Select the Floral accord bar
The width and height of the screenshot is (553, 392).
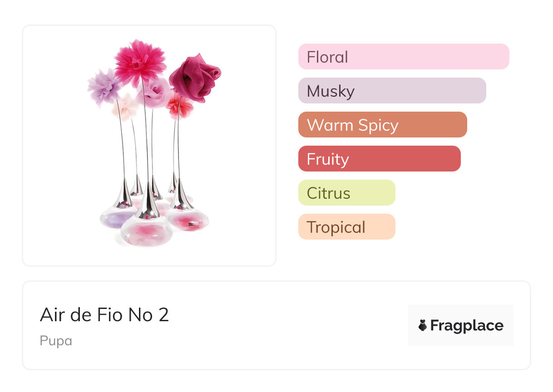[x=404, y=57]
